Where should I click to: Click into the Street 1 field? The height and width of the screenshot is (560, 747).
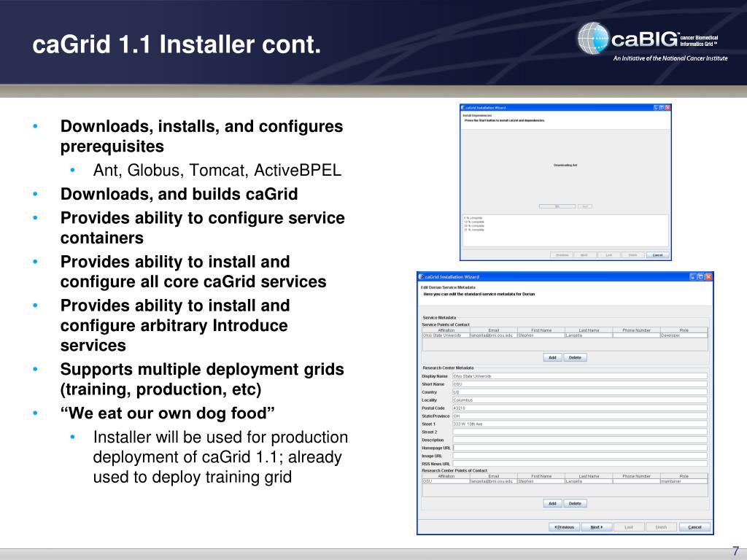579,424
